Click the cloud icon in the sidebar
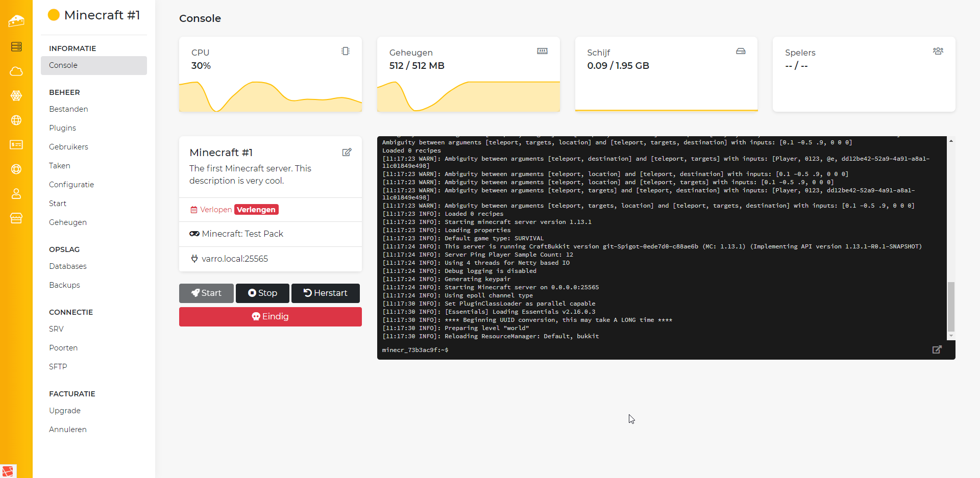This screenshot has height=478, width=980. pyautogui.click(x=16, y=71)
